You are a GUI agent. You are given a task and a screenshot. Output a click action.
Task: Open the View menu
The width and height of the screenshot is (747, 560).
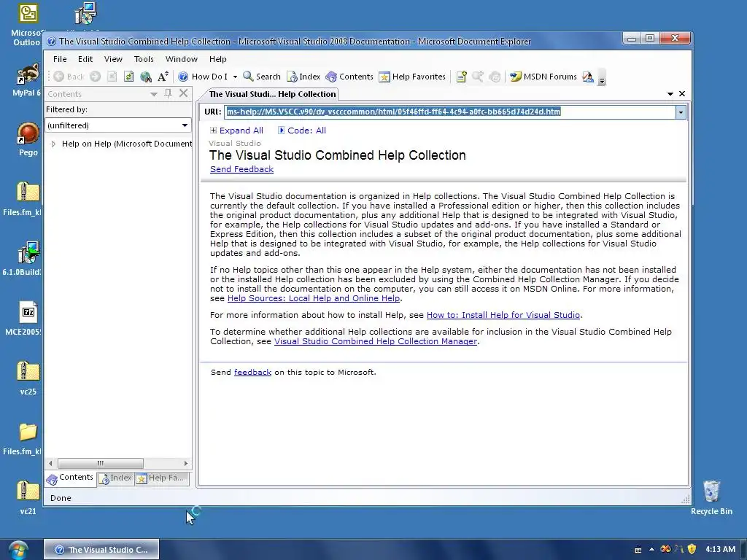click(x=113, y=59)
